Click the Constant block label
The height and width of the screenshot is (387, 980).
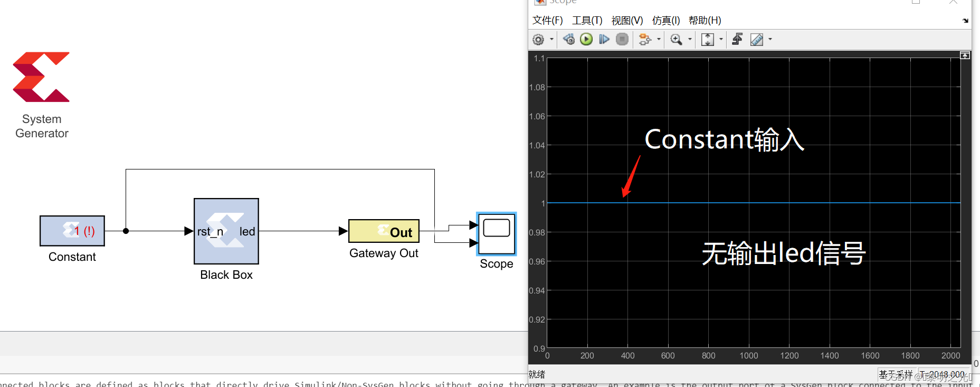click(72, 257)
